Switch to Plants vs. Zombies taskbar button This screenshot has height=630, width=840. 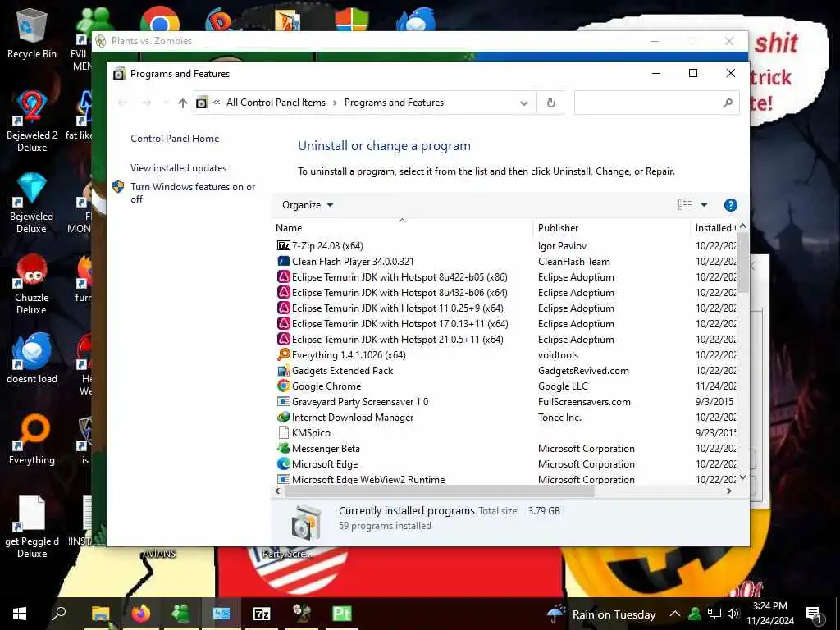(x=302, y=614)
